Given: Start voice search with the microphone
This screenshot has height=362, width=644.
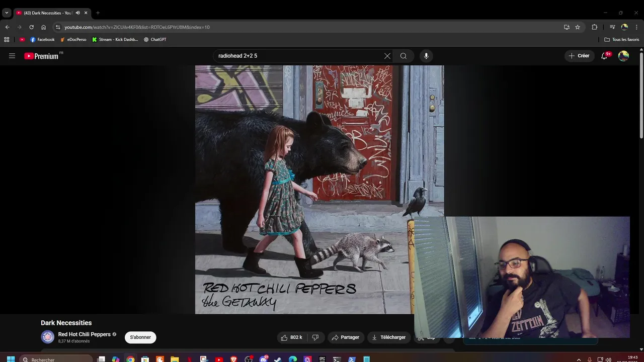Looking at the screenshot, I should coord(426,56).
